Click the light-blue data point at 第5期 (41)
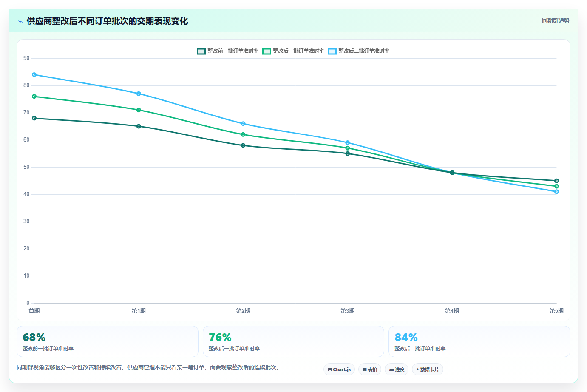 pos(556,192)
